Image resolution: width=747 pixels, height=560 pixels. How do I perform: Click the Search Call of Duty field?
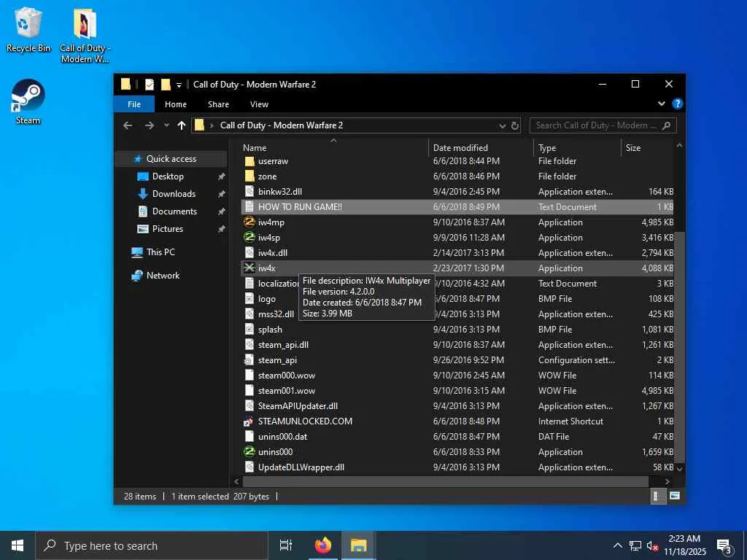[x=603, y=125]
